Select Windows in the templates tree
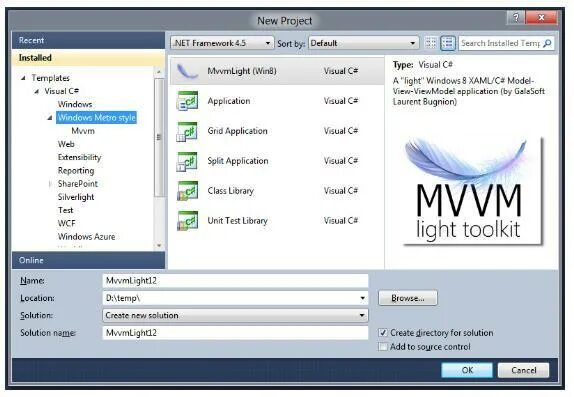The width and height of the screenshot is (574, 397). click(75, 104)
